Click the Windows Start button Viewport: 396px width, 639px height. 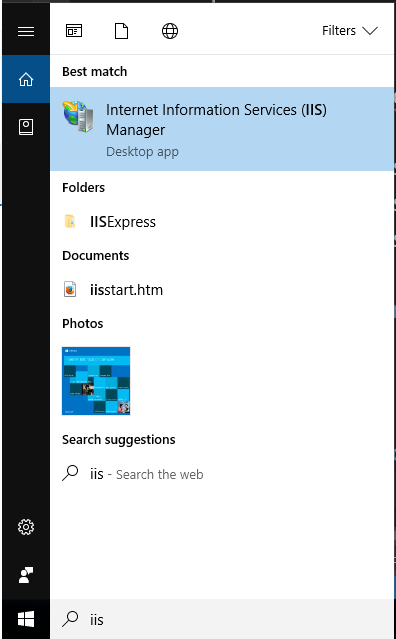point(26,619)
